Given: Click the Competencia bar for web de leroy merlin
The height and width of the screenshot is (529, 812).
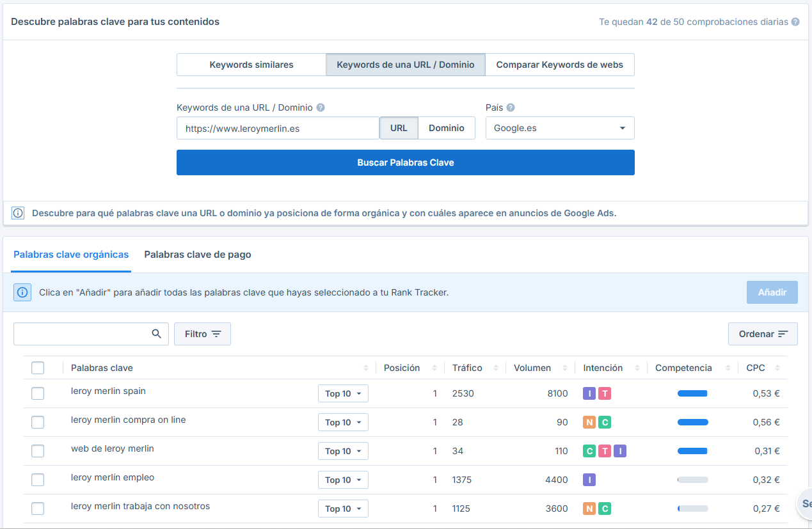Looking at the screenshot, I should click(x=692, y=450).
